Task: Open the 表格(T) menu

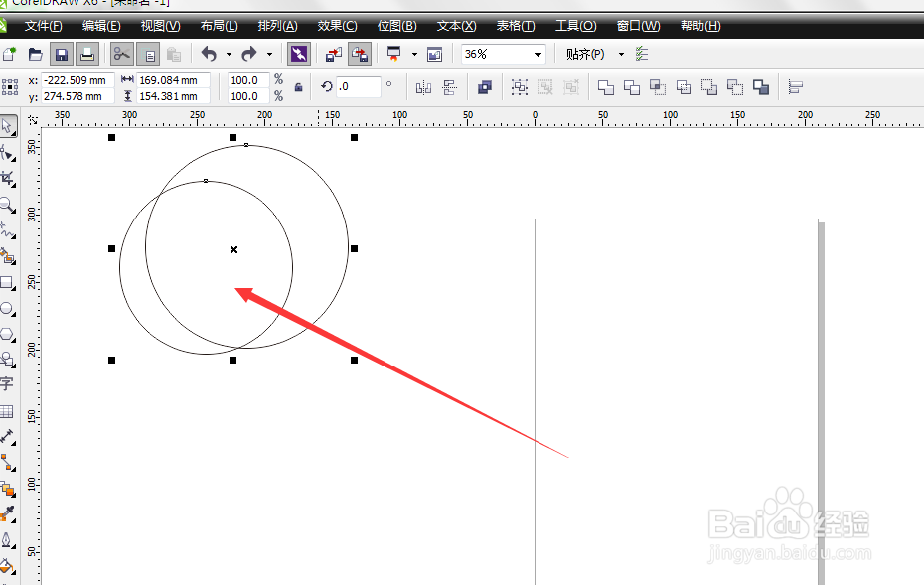Action: [x=516, y=26]
